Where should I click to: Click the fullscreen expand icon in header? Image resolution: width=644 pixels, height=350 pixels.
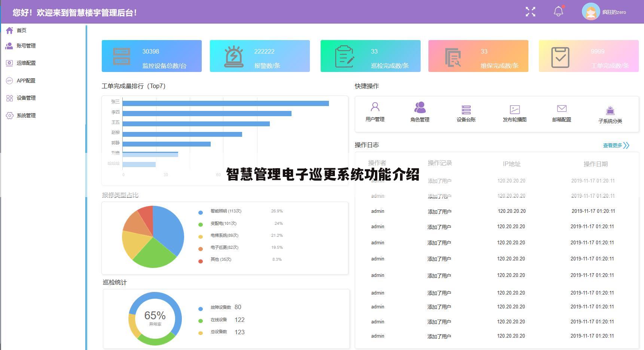coord(530,12)
